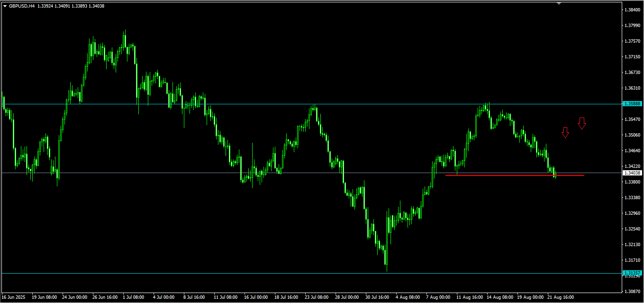Viewport: 644px width, 303px height.
Task: Click the 4 Aug 08:00 time label
Action: click(408, 297)
